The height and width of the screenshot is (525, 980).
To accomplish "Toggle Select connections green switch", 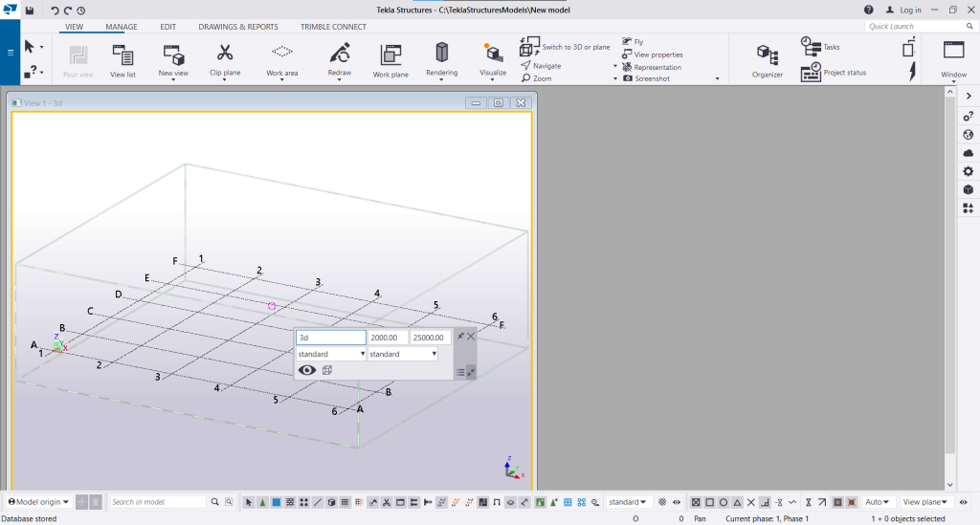I will [262, 502].
